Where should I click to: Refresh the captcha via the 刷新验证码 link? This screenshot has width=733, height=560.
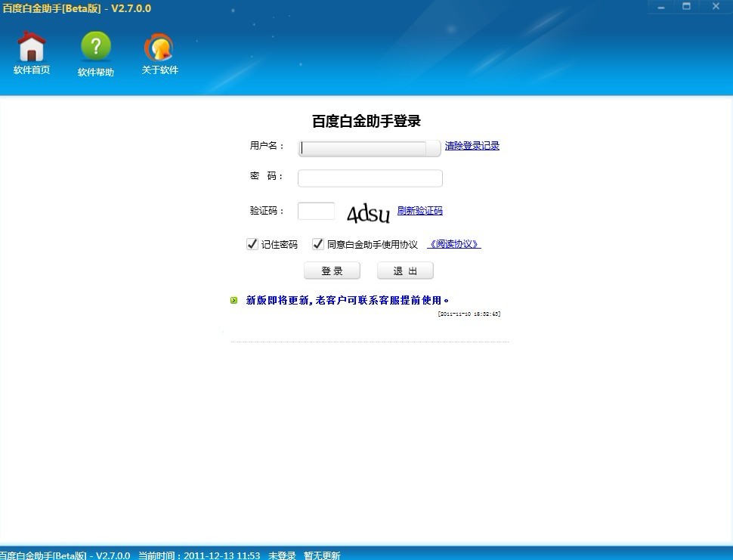(420, 211)
